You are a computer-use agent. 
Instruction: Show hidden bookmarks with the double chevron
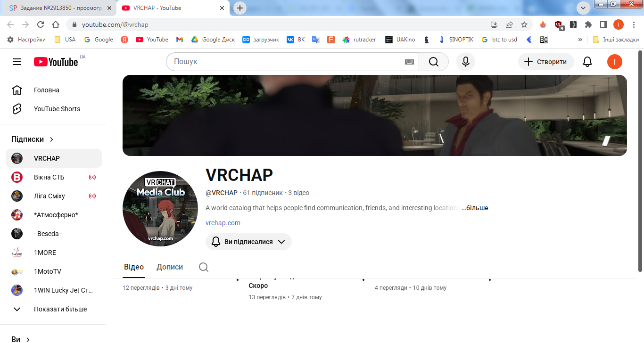click(x=580, y=40)
